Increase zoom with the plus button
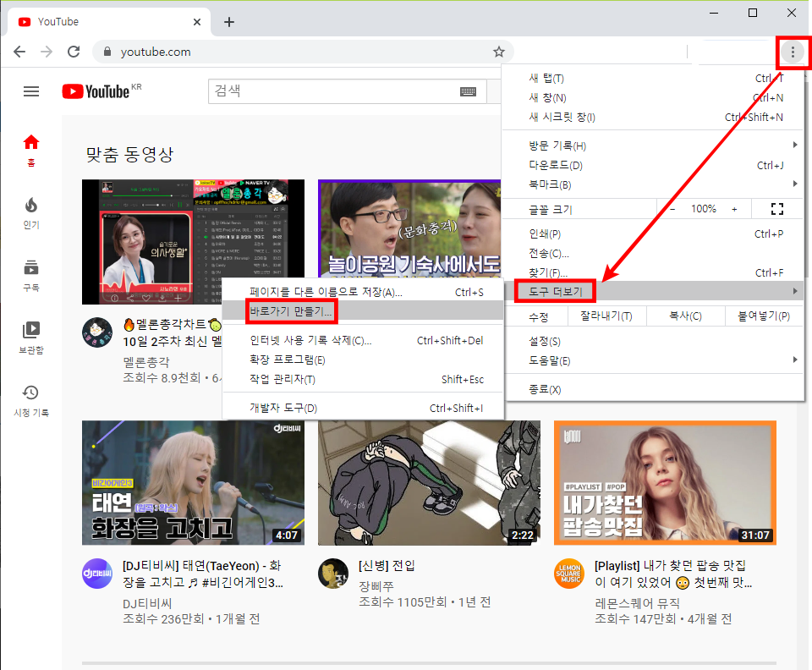The width and height of the screenshot is (812, 670). (x=734, y=209)
